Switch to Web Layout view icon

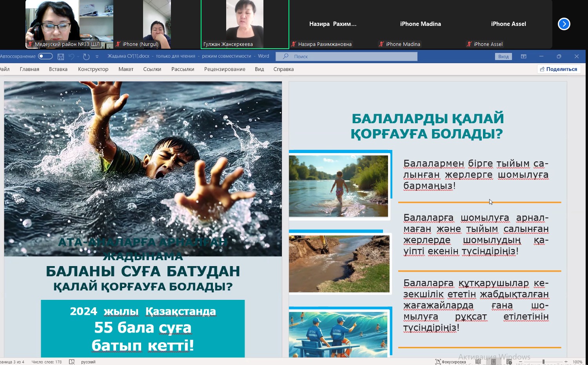click(509, 362)
